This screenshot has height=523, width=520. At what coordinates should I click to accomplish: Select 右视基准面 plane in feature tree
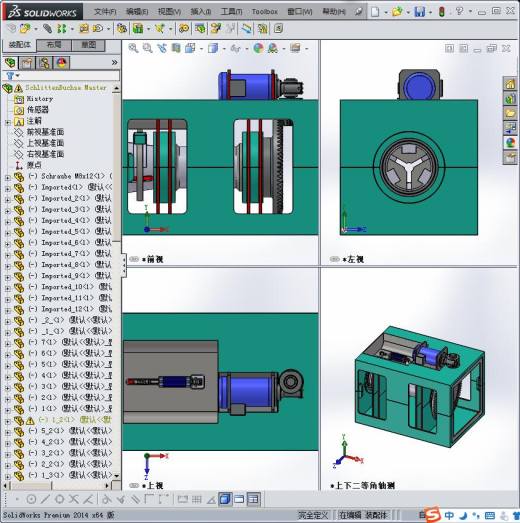(45, 154)
